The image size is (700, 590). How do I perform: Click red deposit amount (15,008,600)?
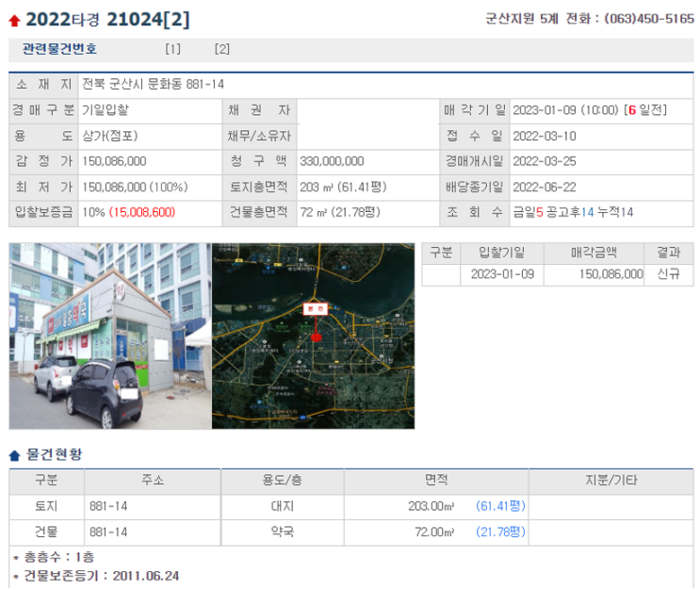coord(142,212)
